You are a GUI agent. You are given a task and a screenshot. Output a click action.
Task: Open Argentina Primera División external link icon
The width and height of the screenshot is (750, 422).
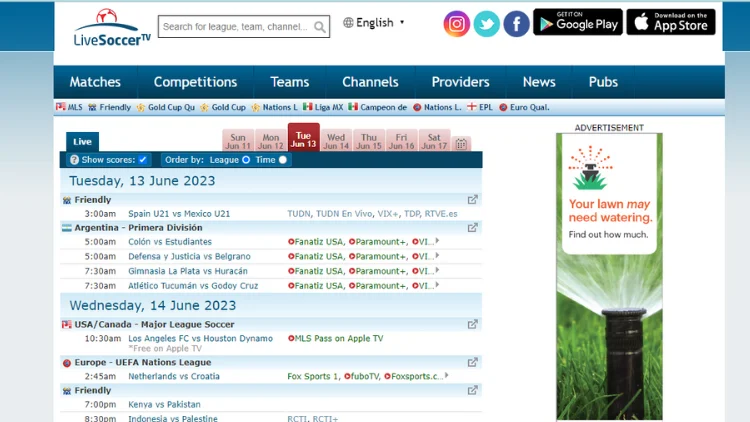coord(473,227)
